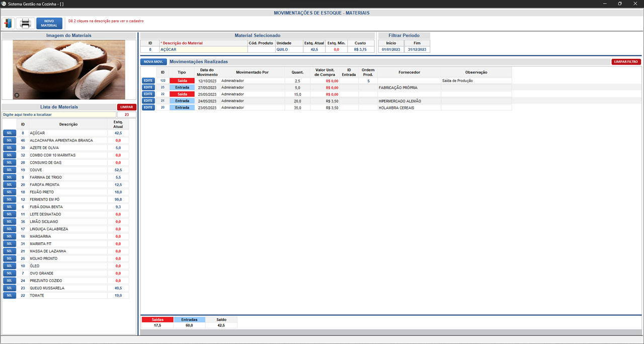The width and height of the screenshot is (644, 344).
Task: Click SEL for FERMENTO EM PÓ
Action: [10, 199]
